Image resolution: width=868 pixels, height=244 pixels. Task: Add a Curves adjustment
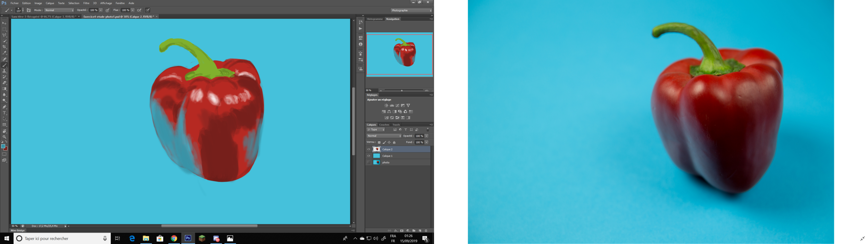coord(397,106)
